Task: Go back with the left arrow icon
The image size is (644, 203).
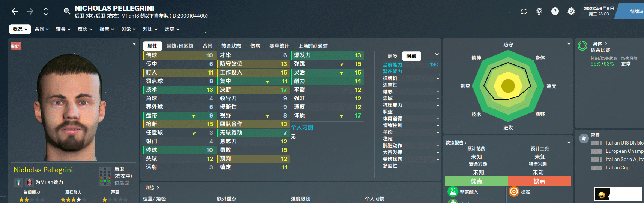Action: click(15, 11)
